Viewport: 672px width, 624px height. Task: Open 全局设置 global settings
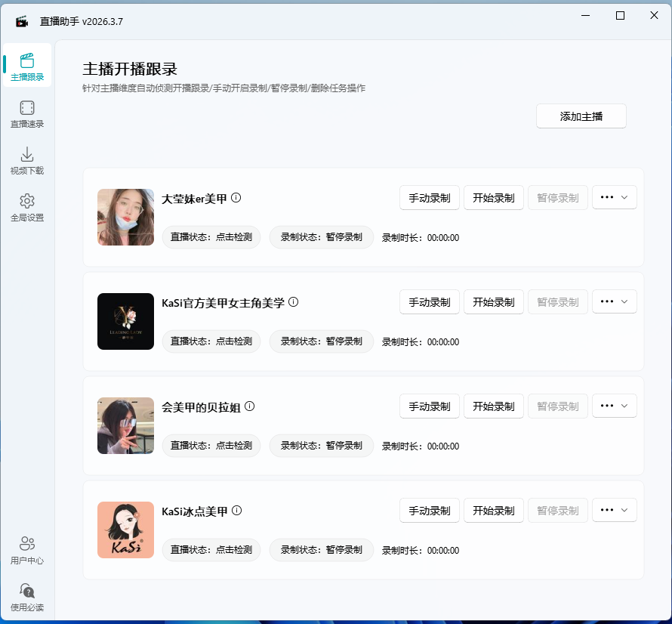pyautogui.click(x=27, y=206)
